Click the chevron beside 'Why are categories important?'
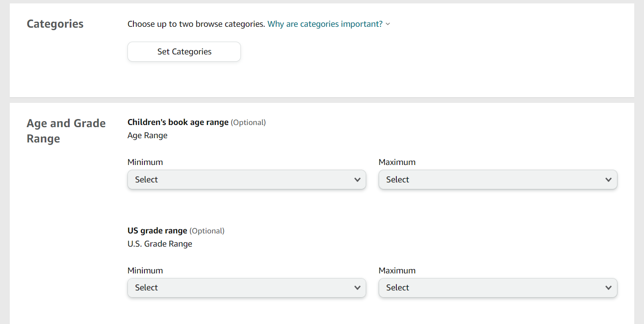 pyautogui.click(x=387, y=24)
